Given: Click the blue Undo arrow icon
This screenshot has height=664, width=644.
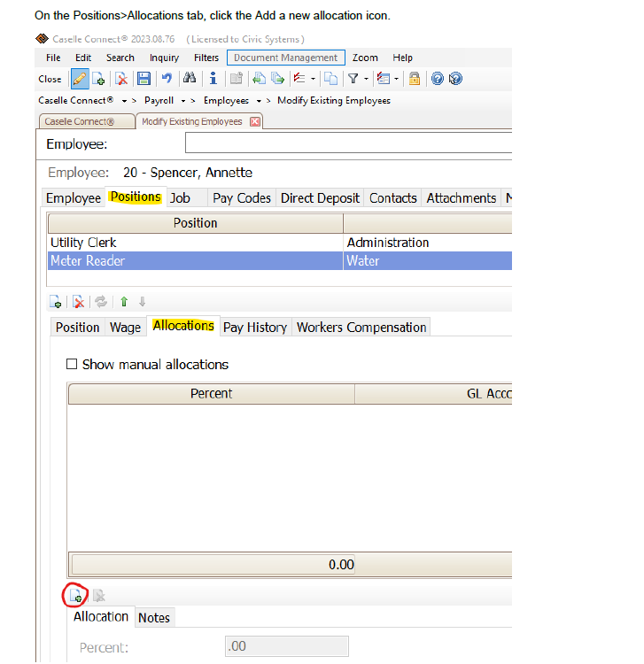Looking at the screenshot, I should [167, 78].
